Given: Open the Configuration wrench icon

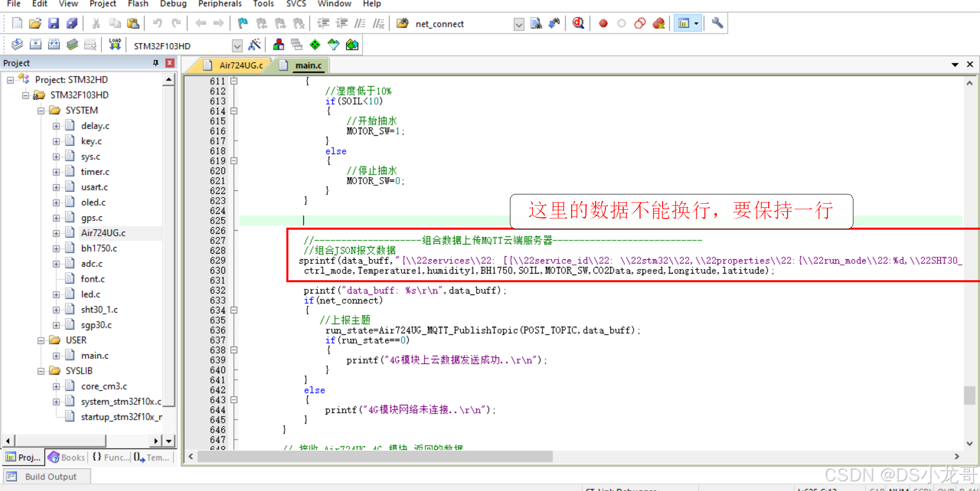Looking at the screenshot, I should (717, 23).
